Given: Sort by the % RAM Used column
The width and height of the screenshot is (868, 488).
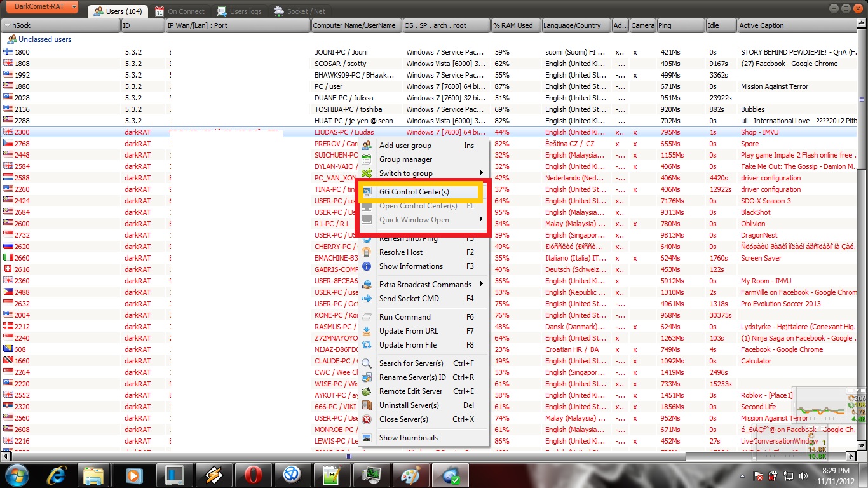Looking at the screenshot, I should [x=515, y=25].
